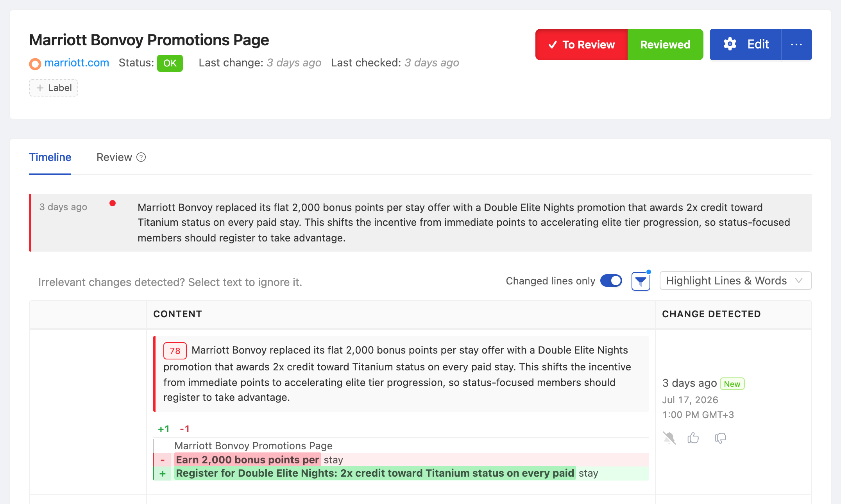
Task: Click the 'Last checked: 3 days ago' text
Action: [395, 63]
